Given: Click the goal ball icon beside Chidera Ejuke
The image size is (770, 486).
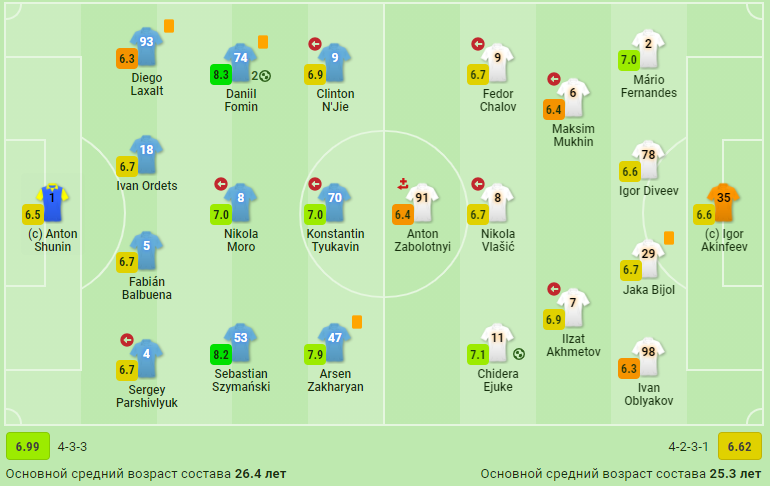Looking at the screenshot, I should click(x=519, y=354).
